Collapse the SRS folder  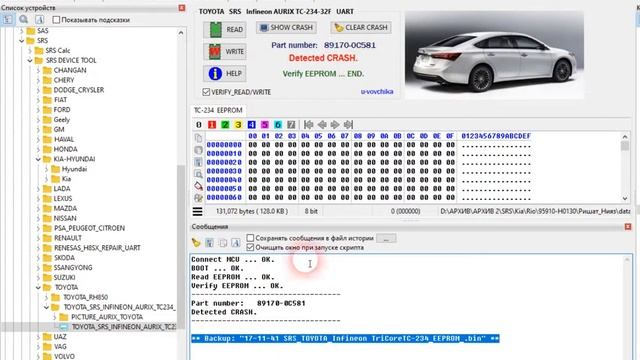pos(22,40)
